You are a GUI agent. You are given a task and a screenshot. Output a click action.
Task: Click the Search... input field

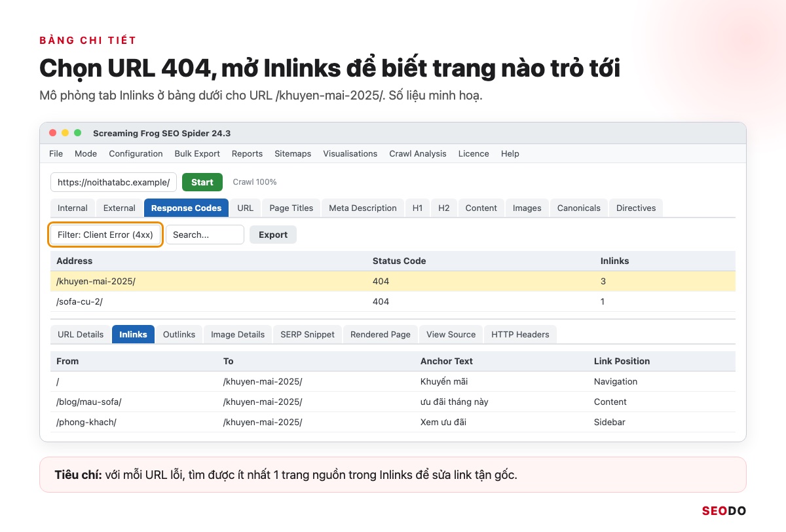pos(205,235)
